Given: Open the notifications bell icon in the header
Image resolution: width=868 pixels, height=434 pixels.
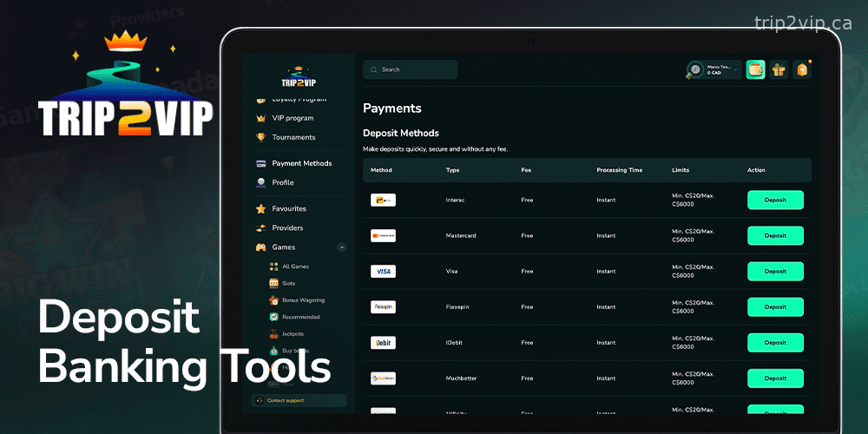Looking at the screenshot, I should pyautogui.click(x=802, y=69).
